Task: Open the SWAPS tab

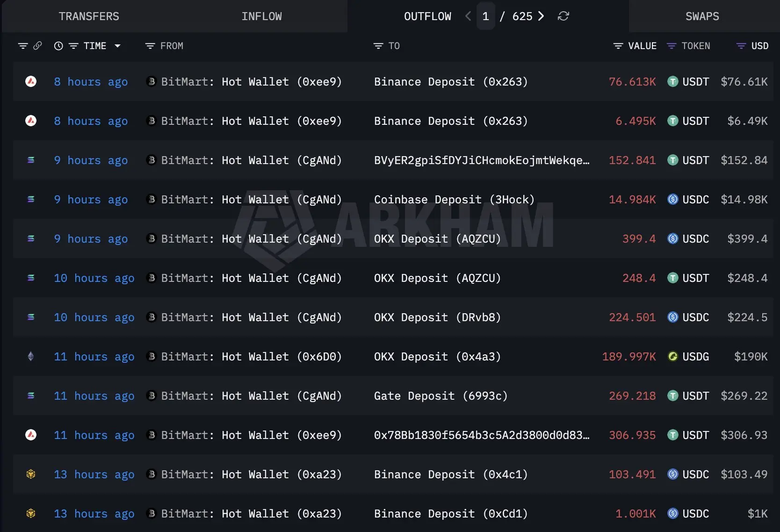Action: tap(702, 16)
